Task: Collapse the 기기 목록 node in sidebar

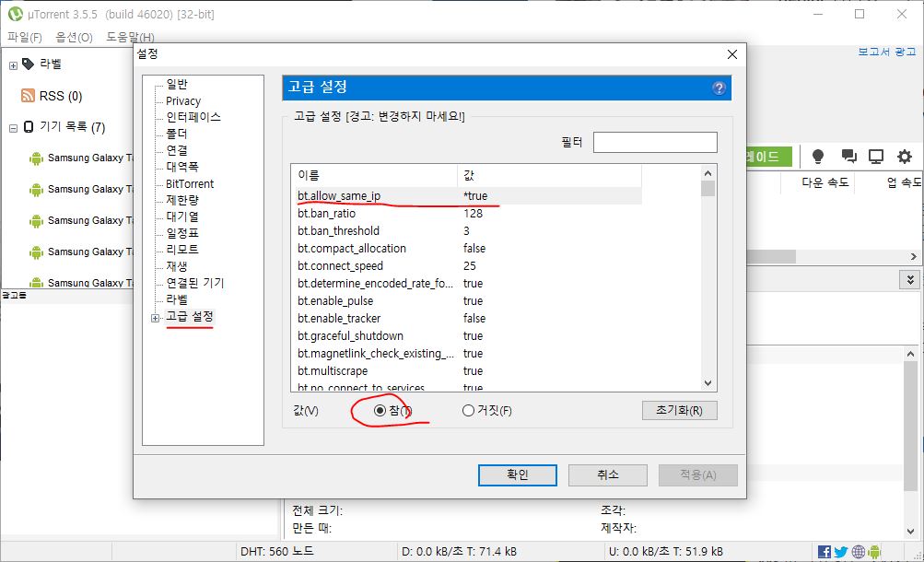Action: coord(13,128)
